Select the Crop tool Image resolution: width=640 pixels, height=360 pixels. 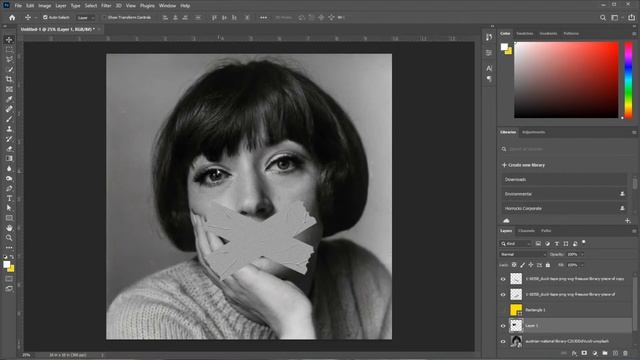coord(9,79)
